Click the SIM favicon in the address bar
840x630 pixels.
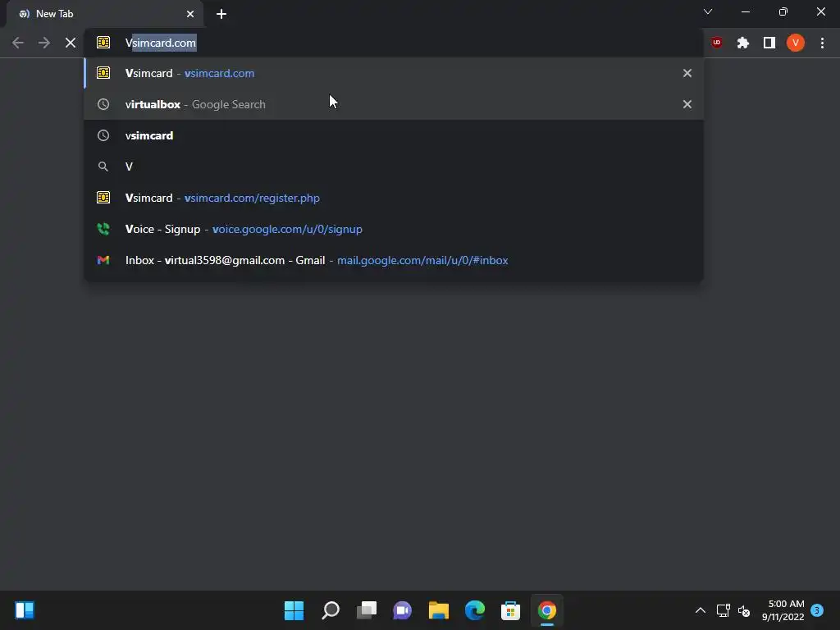tap(103, 43)
